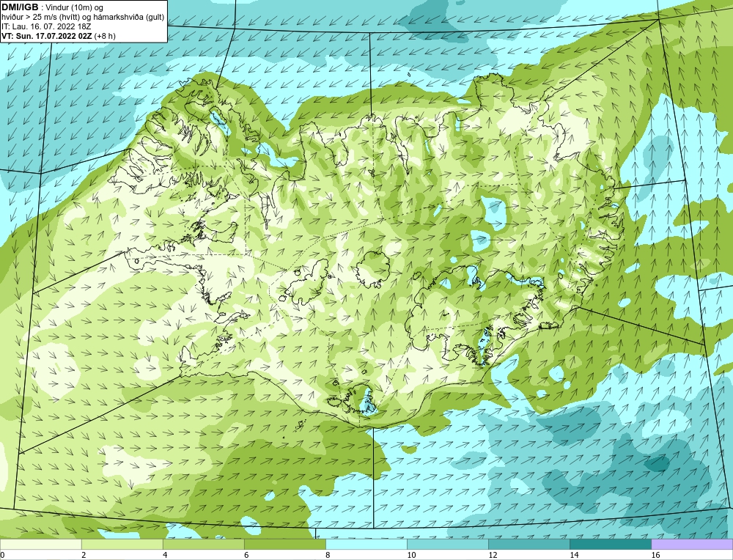
Task: Click the "DMI/IGB : Vindur (10m) og" title line
Action: (x=53, y=7)
